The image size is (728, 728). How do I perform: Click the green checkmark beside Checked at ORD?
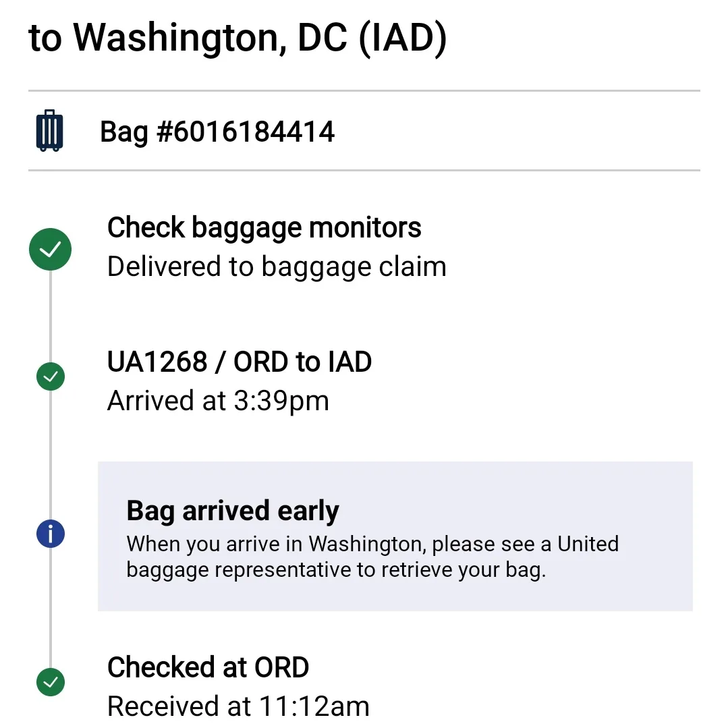coord(50,682)
